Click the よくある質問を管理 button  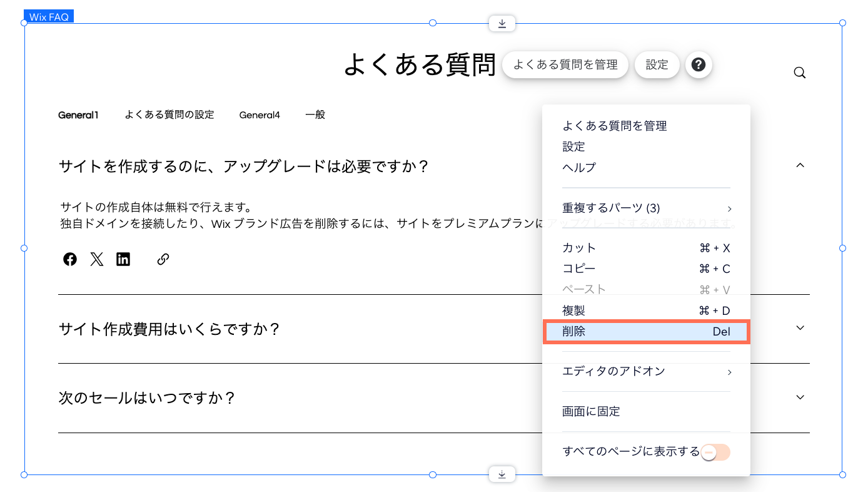click(565, 64)
